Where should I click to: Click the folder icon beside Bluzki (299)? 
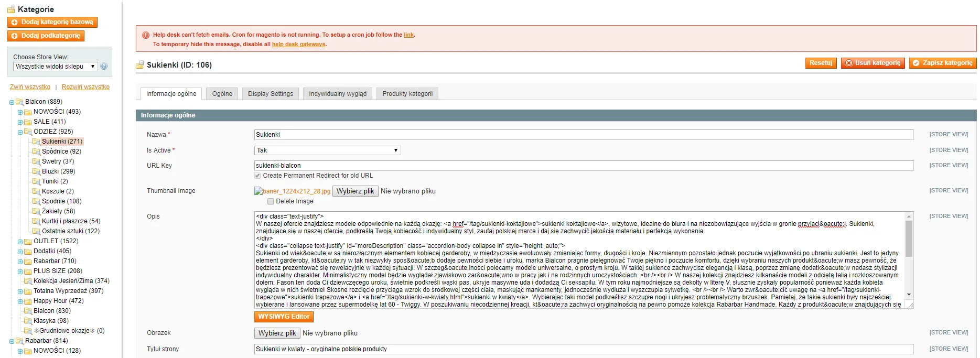click(36, 171)
